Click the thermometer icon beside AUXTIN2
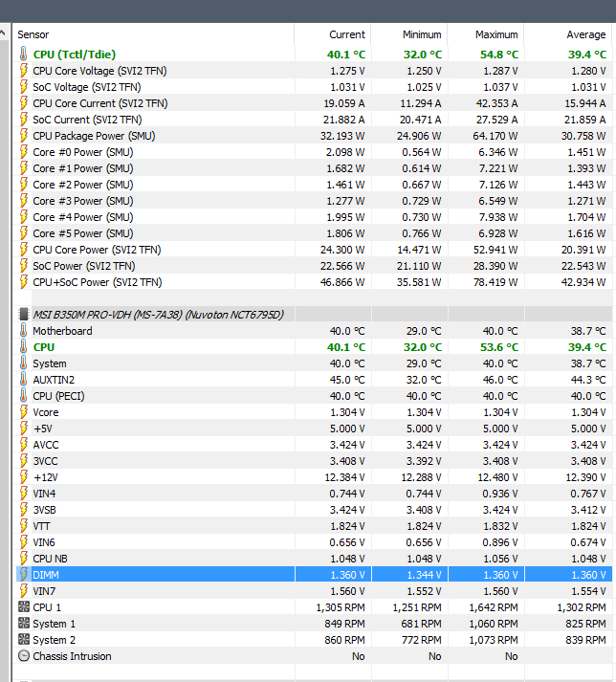 pyautogui.click(x=24, y=380)
